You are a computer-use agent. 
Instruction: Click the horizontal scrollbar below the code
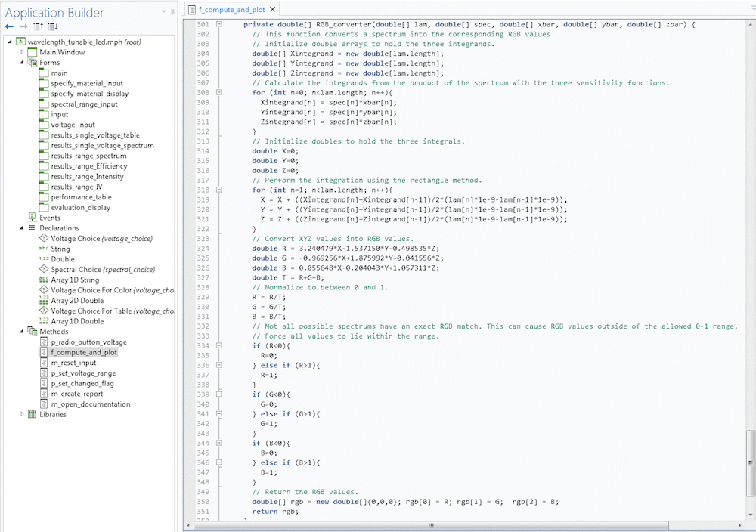click(431, 525)
